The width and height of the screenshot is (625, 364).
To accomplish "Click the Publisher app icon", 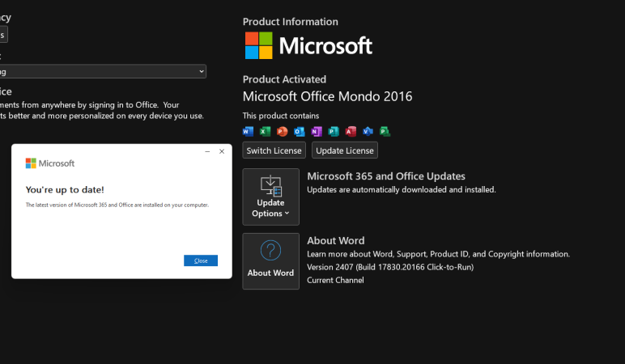I will point(334,131).
